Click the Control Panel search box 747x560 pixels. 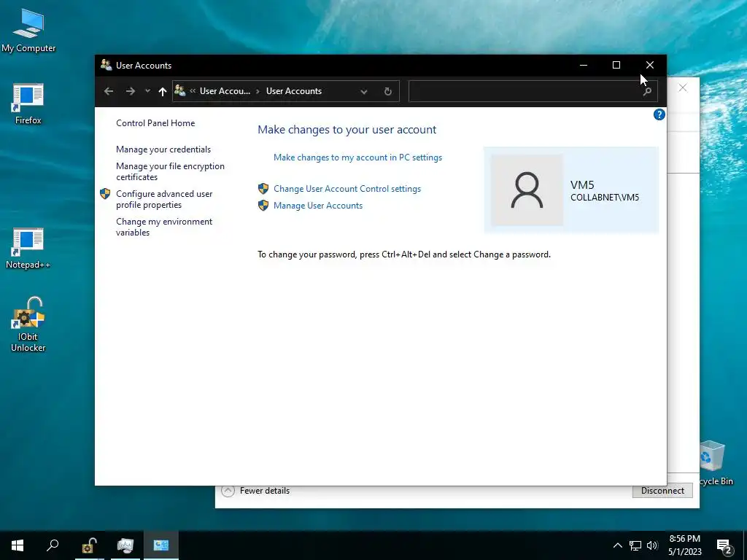click(x=533, y=91)
